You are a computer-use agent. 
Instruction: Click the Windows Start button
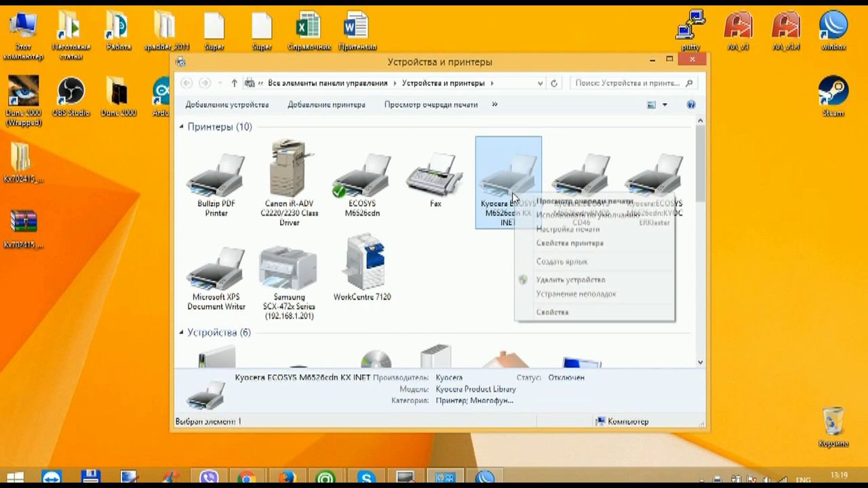click(x=15, y=479)
